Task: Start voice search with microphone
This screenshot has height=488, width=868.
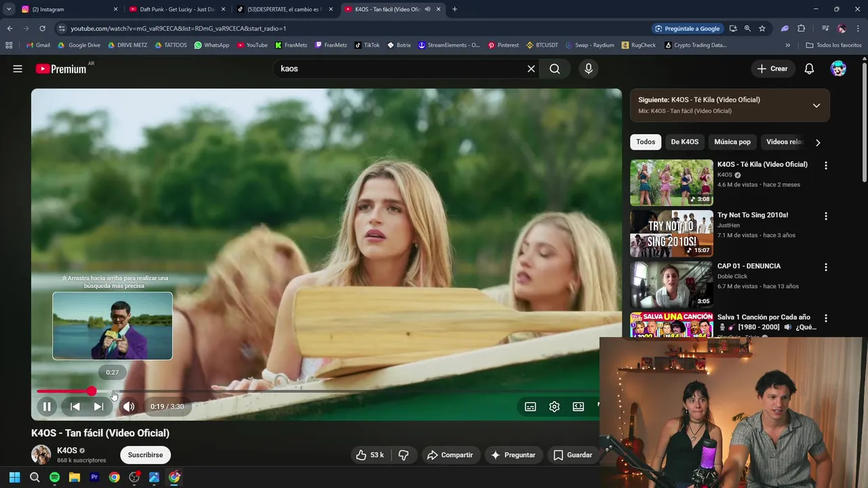Action: pyautogui.click(x=589, y=68)
